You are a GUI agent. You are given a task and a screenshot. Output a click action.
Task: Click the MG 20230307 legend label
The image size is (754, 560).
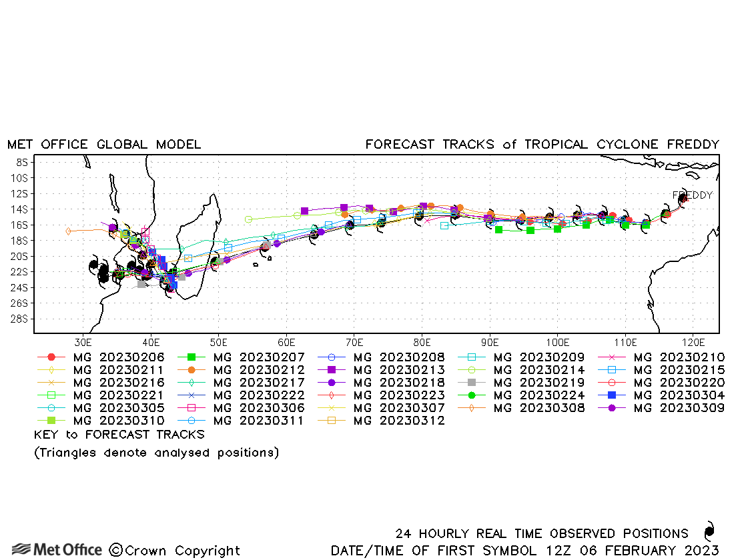tap(399, 408)
